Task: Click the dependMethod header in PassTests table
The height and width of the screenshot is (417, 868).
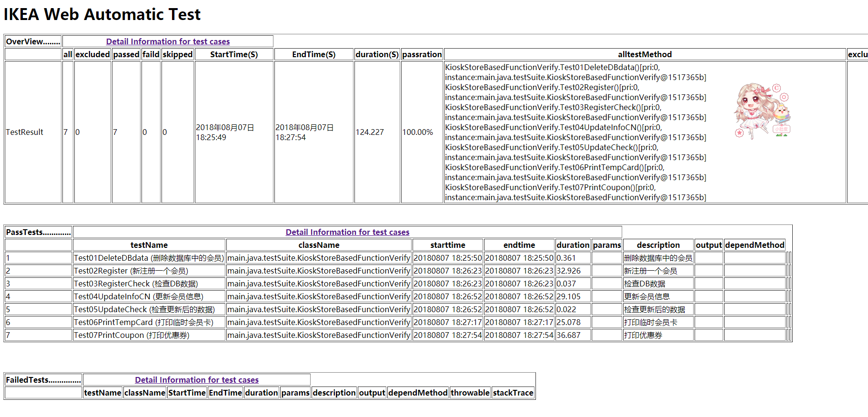Action: 755,245
